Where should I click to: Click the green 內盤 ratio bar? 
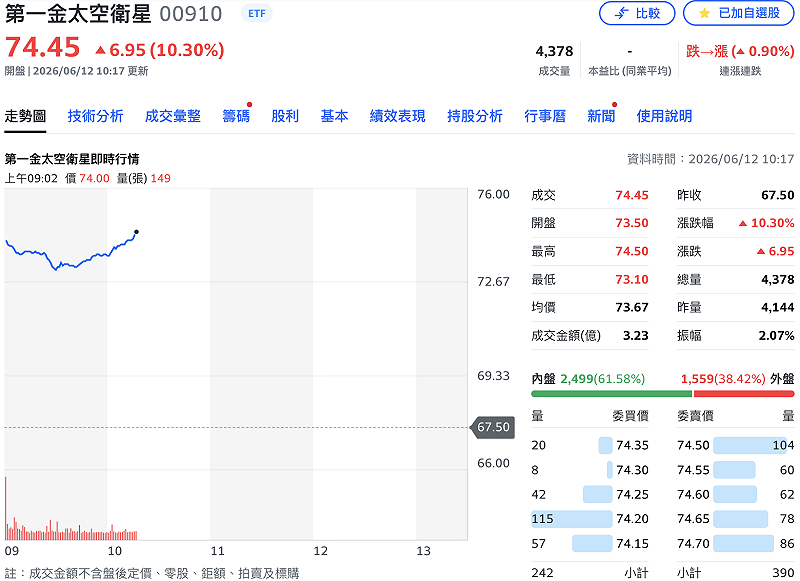[611, 394]
